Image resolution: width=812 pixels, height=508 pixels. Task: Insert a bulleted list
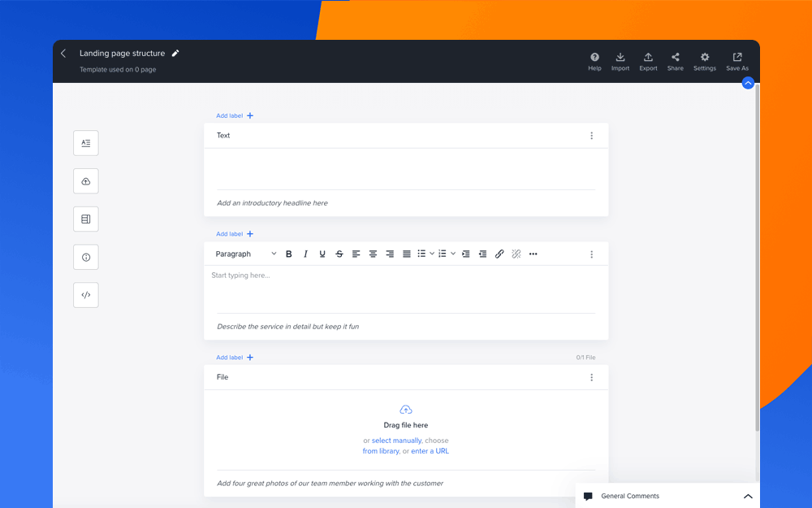421,254
